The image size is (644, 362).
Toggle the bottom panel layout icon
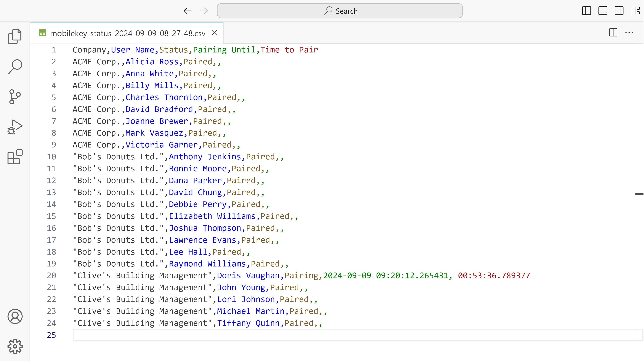click(603, 11)
